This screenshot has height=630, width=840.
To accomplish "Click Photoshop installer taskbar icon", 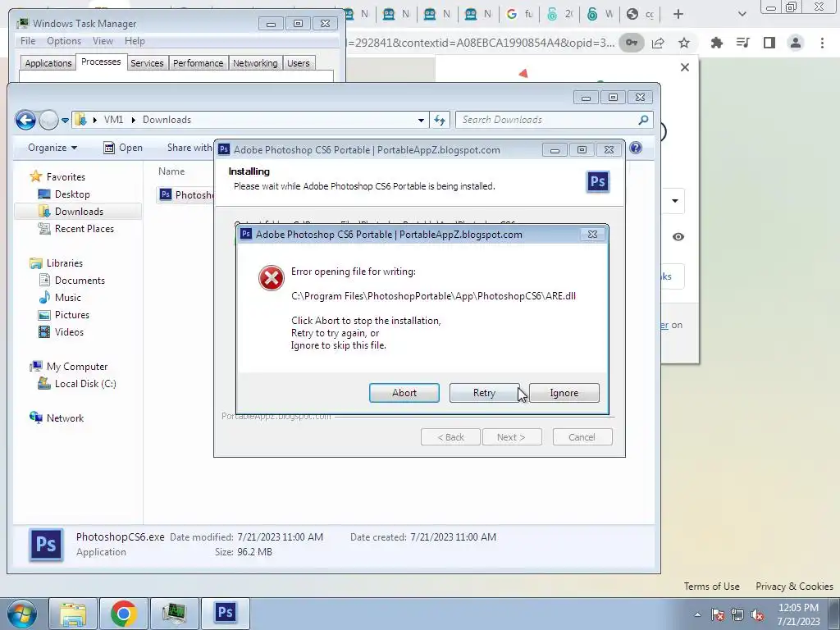I will click(x=225, y=613).
